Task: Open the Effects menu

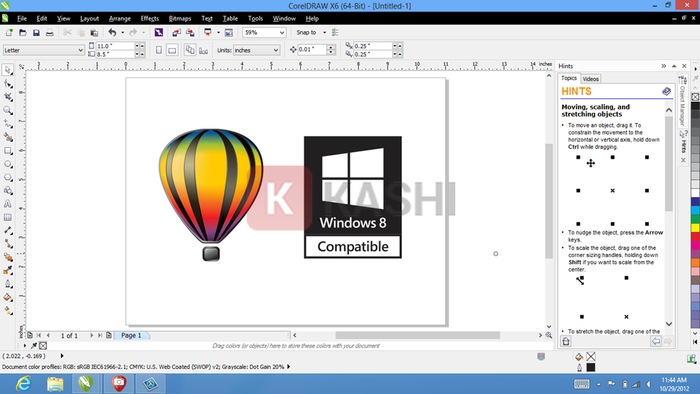Action: tap(150, 19)
